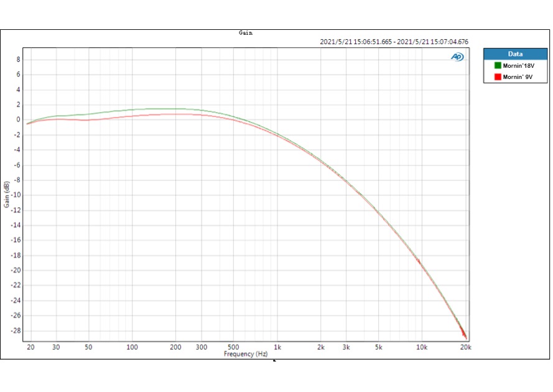Viewport: 553px width, 392px height.
Task: Select the Mornin' 9V legend entry label
Action: coord(517,77)
